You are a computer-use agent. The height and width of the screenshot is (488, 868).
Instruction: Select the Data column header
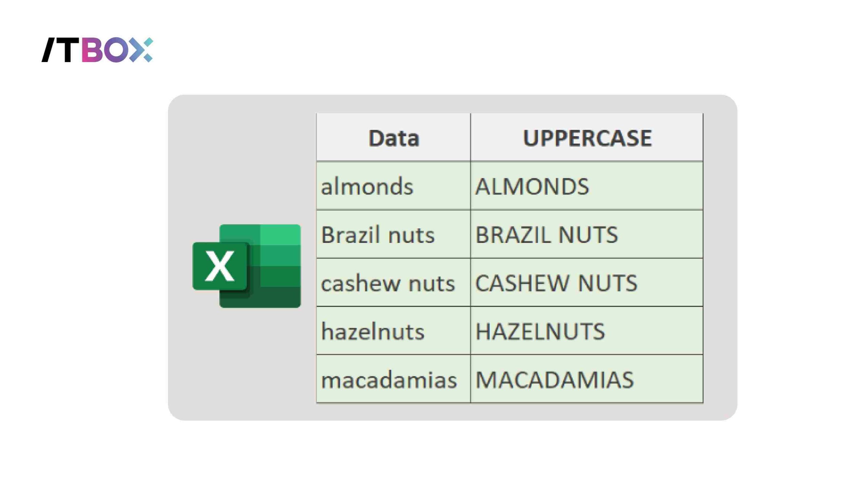(393, 138)
